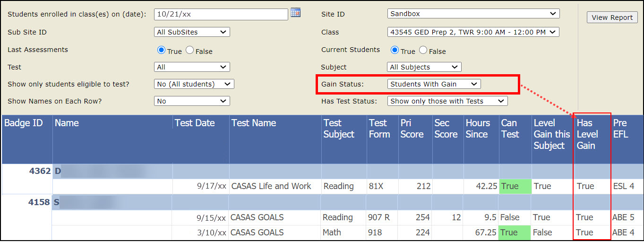Open the Class selection dropdown

[473, 32]
